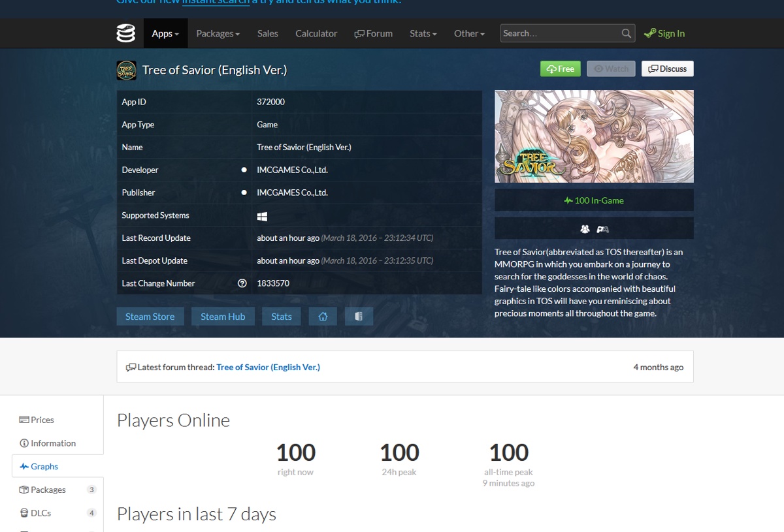Viewport: 784px width, 532px height.
Task: Click the manual book icon button
Action: (x=359, y=317)
